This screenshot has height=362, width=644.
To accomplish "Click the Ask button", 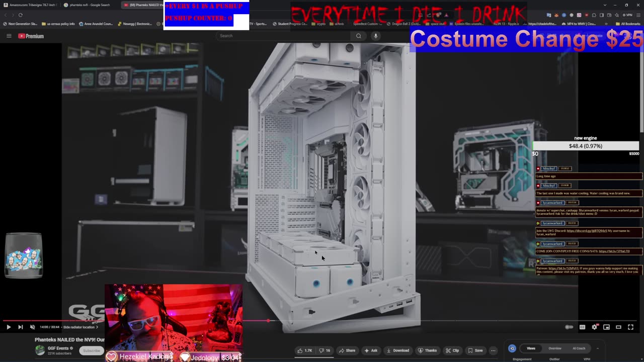I will [x=371, y=350].
